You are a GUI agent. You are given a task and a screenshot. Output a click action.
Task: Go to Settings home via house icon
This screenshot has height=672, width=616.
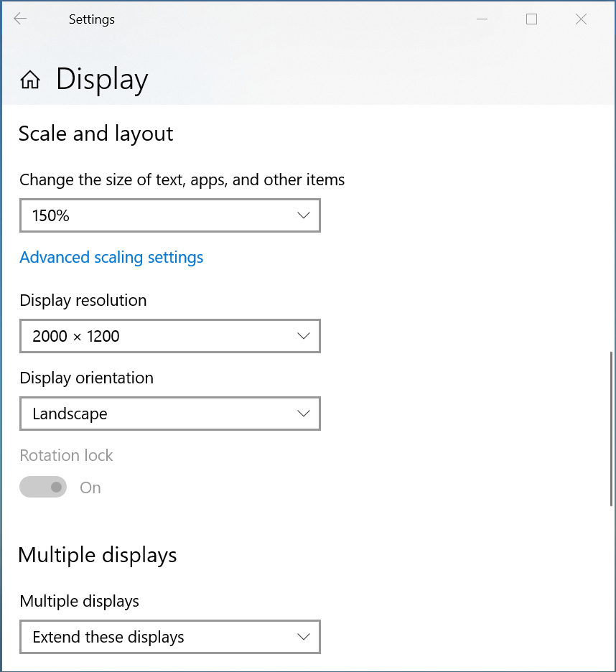30,80
